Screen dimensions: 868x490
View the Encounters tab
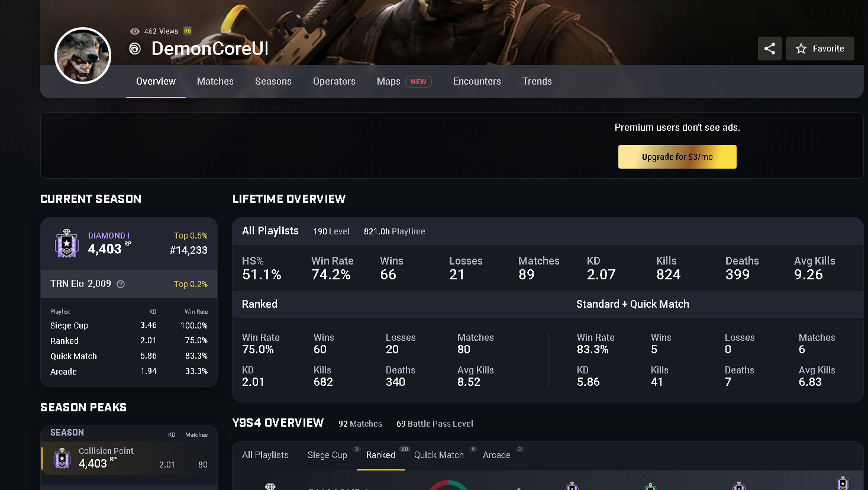tap(477, 82)
